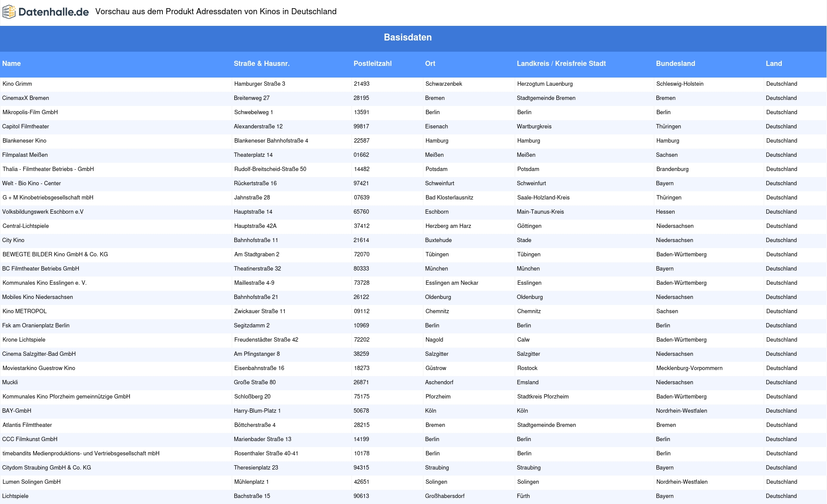The height and width of the screenshot is (504, 827).
Task: Select the CinemaxX Bremen row name
Action: [25, 98]
